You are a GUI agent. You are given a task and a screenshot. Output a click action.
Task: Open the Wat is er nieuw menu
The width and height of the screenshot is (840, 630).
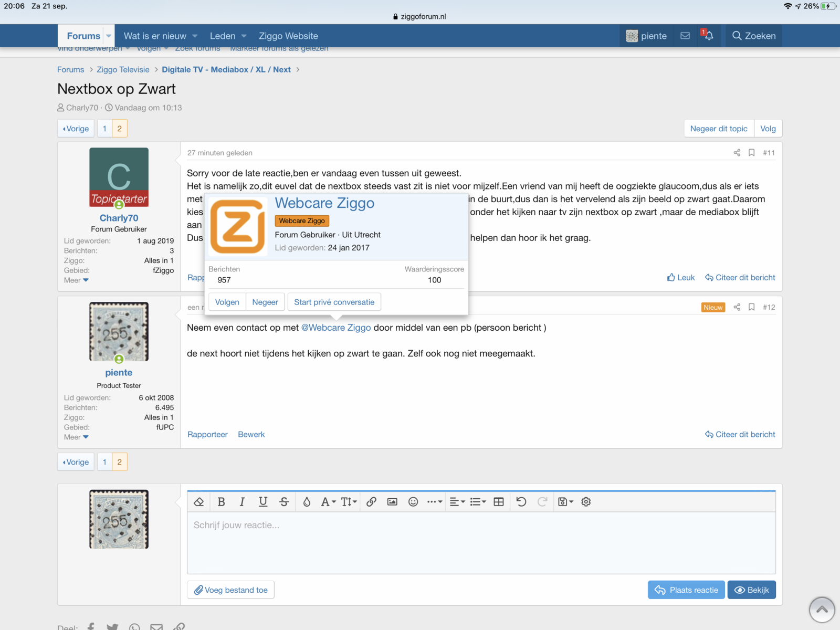[x=155, y=36]
